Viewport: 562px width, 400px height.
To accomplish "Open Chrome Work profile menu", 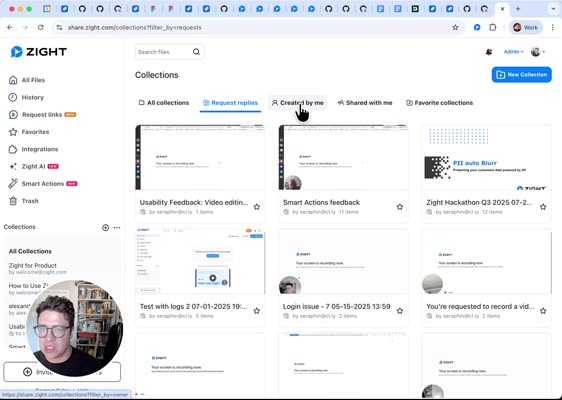I will tap(525, 27).
